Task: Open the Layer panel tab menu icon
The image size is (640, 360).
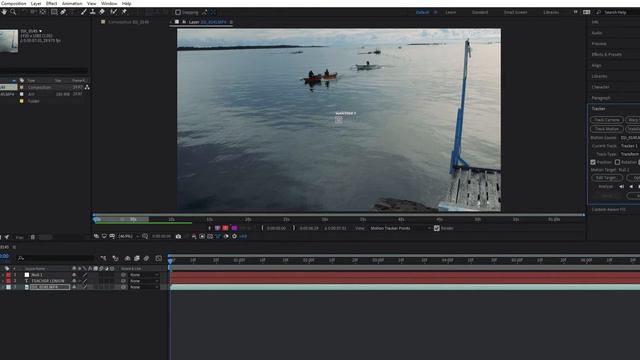Action: [x=231, y=22]
